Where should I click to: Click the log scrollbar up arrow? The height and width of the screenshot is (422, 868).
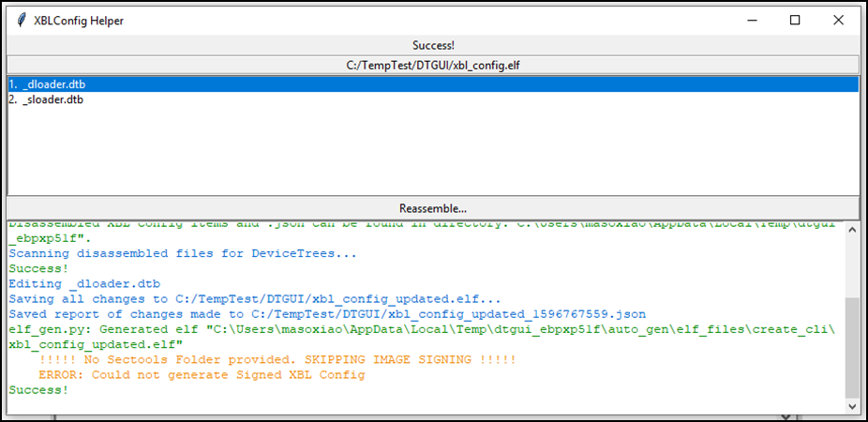[x=852, y=229]
